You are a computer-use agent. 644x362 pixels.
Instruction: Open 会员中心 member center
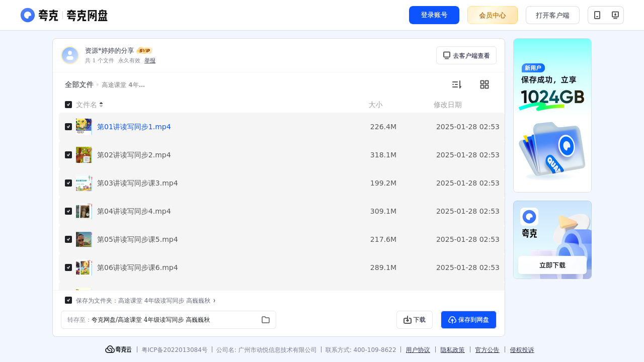(x=493, y=15)
